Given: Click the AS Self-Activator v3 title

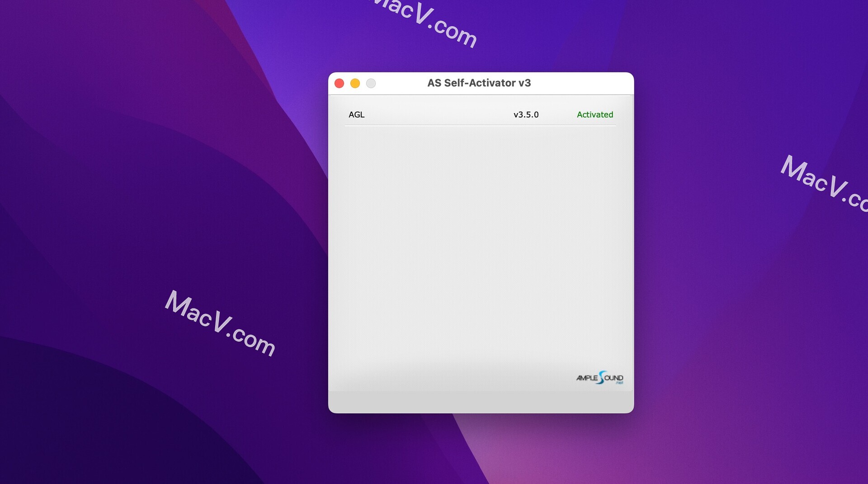Looking at the screenshot, I should pos(479,83).
